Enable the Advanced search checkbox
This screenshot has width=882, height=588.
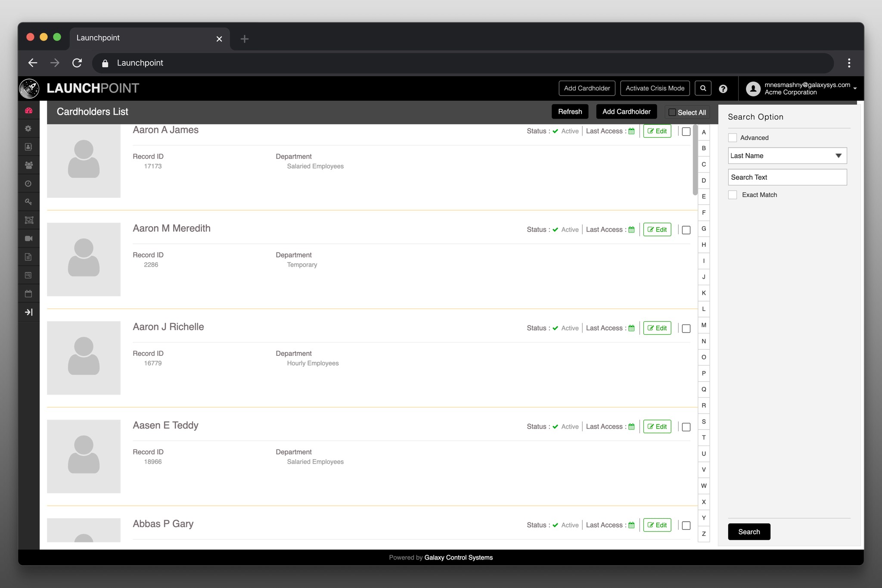(x=733, y=138)
